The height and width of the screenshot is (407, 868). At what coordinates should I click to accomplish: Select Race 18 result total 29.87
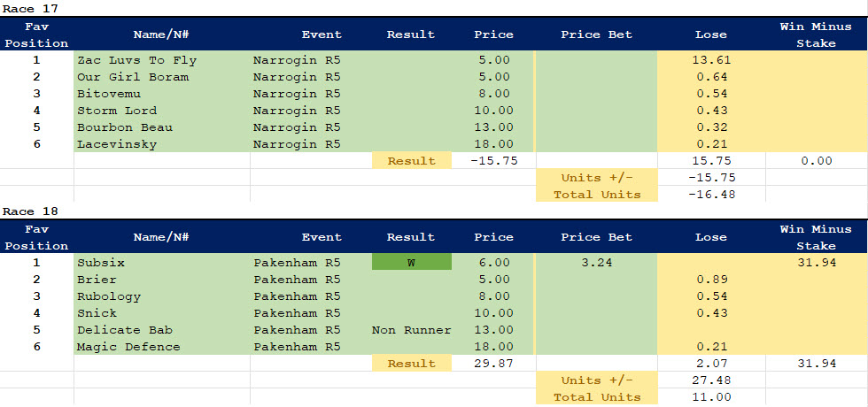(493, 364)
